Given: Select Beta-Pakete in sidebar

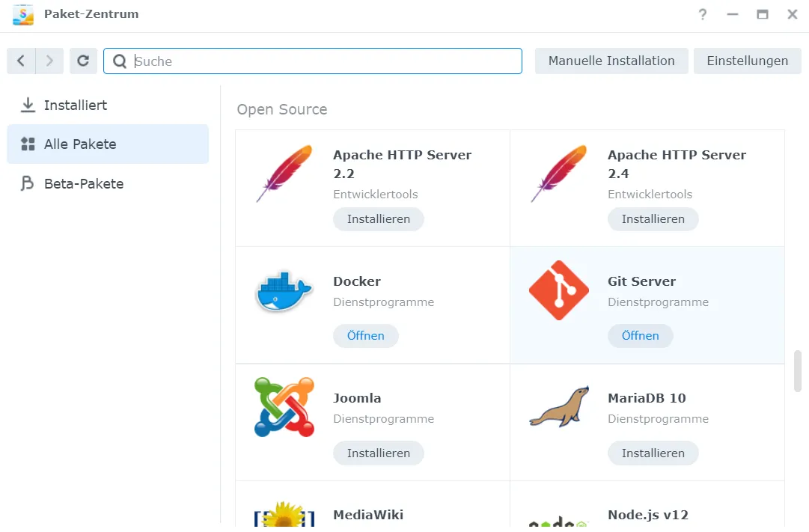Looking at the screenshot, I should point(108,184).
